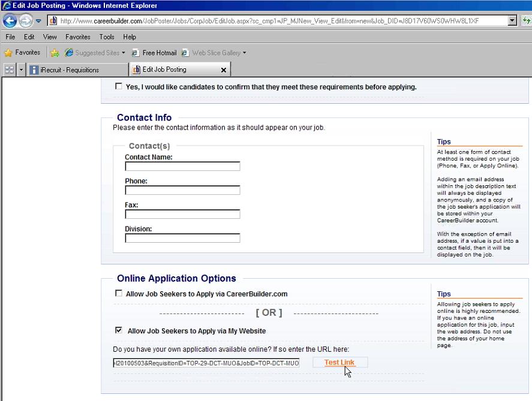Switch to the iRecruit - Requisitions tab
This screenshot has width=532, height=401.
[x=78, y=70]
